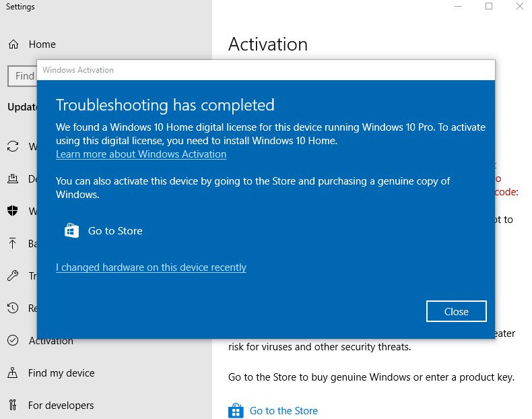Select the Troubleshoot wrench icon
Image resolution: width=532 pixels, height=419 pixels.
(x=13, y=276)
